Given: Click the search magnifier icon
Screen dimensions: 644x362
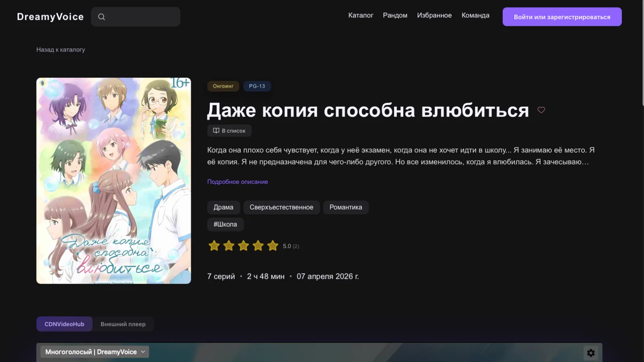Looking at the screenshot, I should [x=101, y=17].
